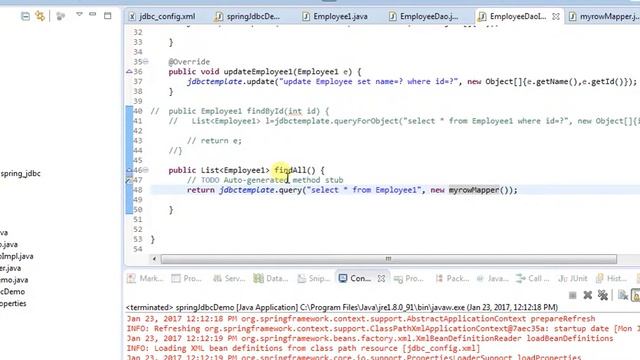The width and height of the screenshot is (640, 360).
Task: Collapse findAll method fold at line 46
Action: click(146, 170)
